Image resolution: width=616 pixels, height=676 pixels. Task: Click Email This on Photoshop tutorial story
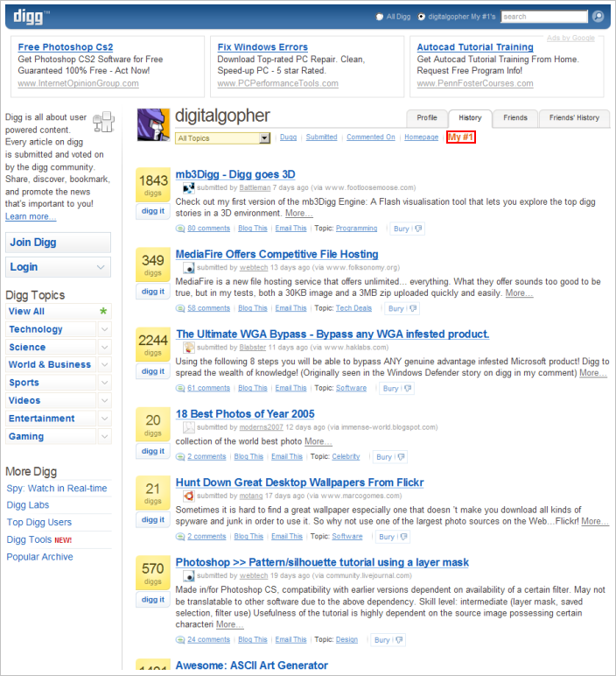click(290, 640)
